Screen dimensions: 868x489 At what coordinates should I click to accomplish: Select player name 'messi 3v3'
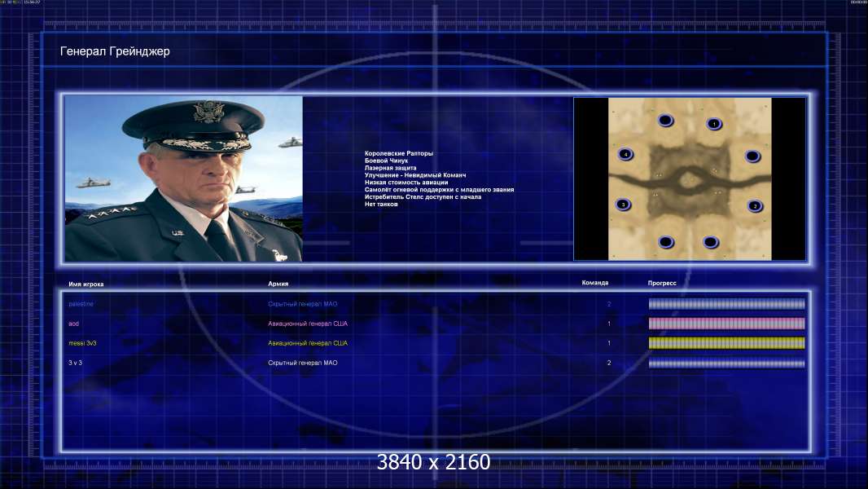pos(82,343)
